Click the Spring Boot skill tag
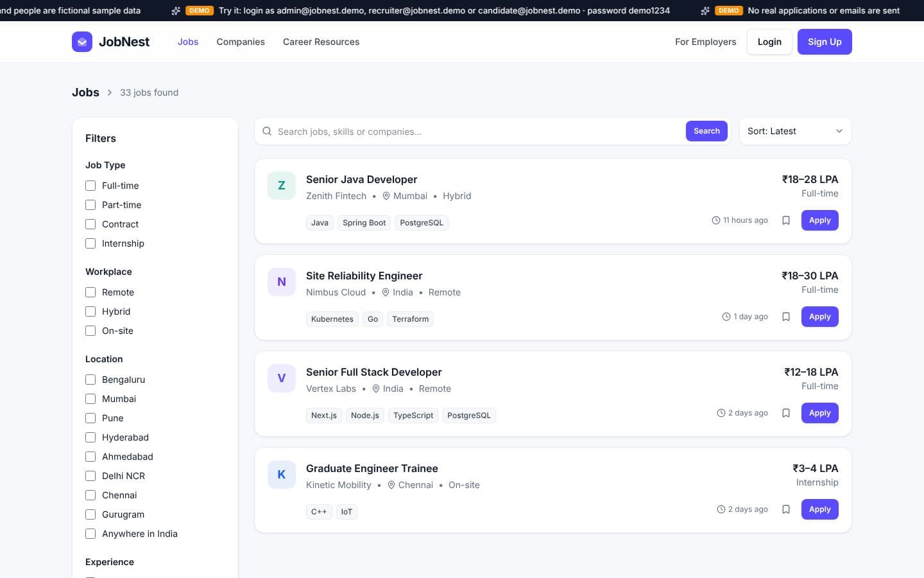Viewport: 924px width, 578px height. click(364, 223)
